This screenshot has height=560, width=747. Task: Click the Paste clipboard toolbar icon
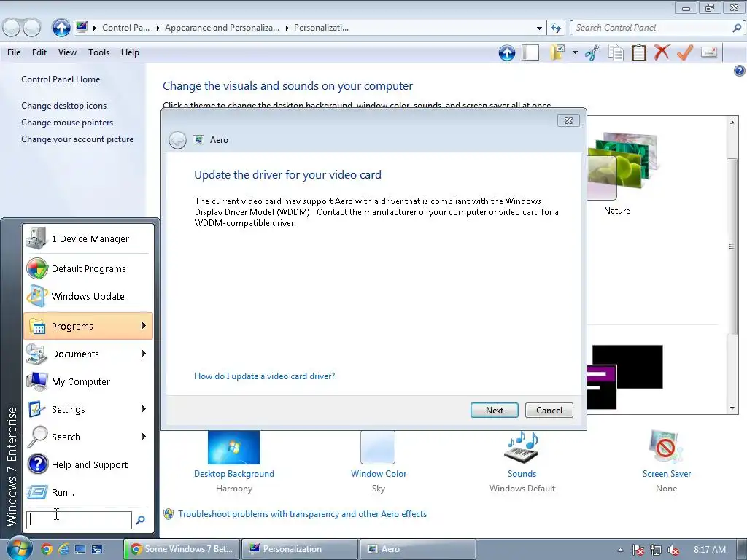pyautogui.click(x=638, y=52)
